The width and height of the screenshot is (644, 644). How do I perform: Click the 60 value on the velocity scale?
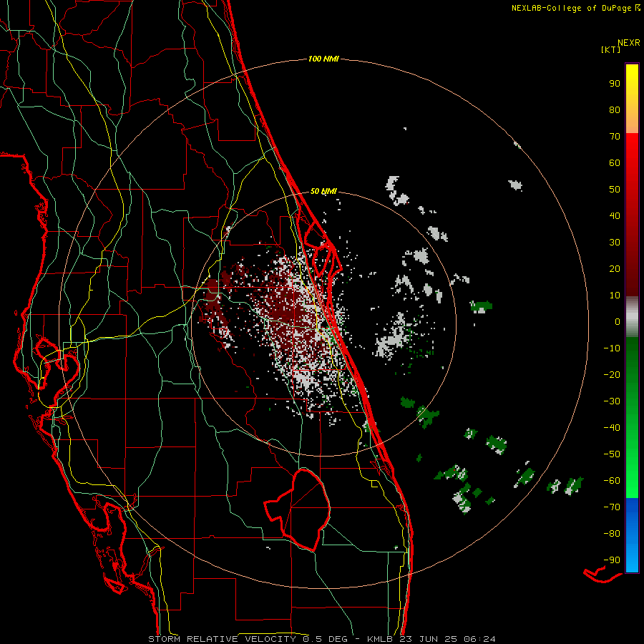pos(615,163)
